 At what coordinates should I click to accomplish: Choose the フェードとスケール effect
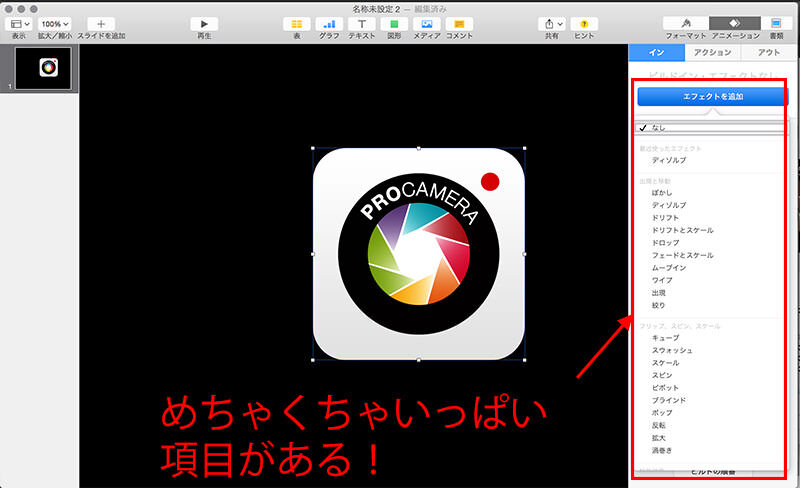[682, 255]
